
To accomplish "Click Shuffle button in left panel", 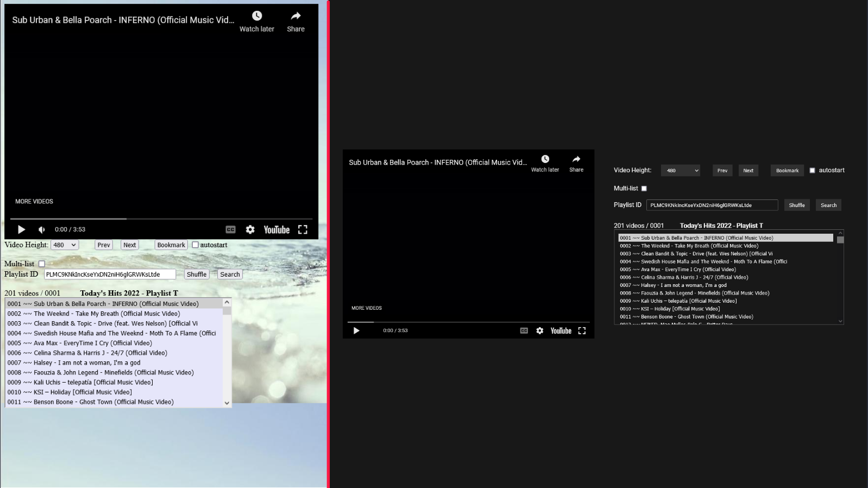I will tap(197, 274).
